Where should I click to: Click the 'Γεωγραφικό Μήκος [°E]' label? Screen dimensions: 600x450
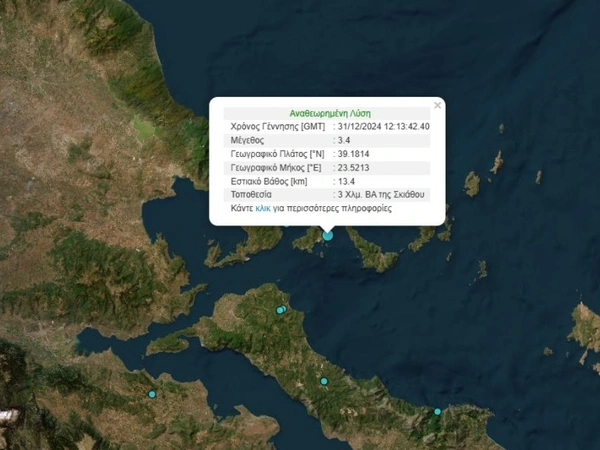click(276, 169)
